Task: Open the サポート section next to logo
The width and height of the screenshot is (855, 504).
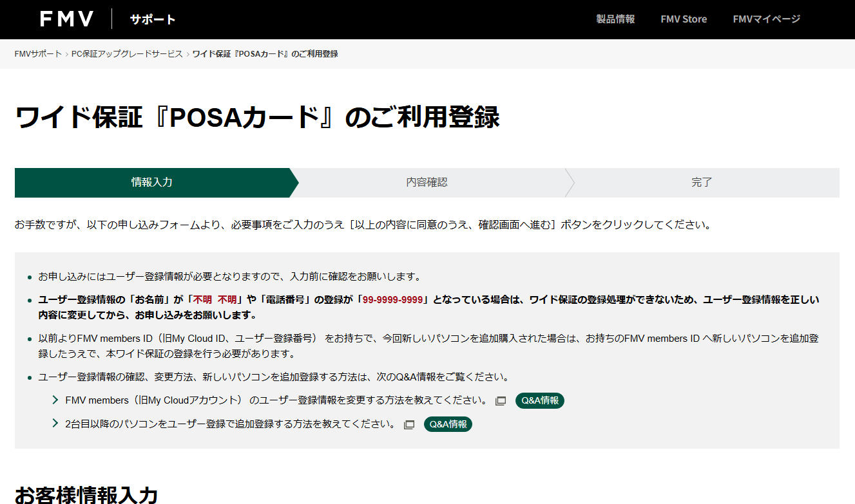Action: click(x=153, y=19)
